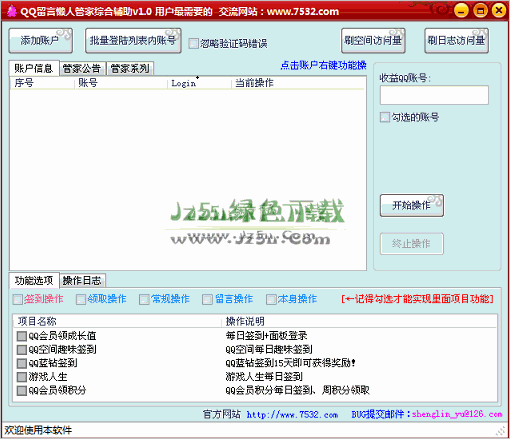Screen dimensions: 510x439
Task: Click 点击账户右键功能操 hint text
Action: tap(323, 65)
